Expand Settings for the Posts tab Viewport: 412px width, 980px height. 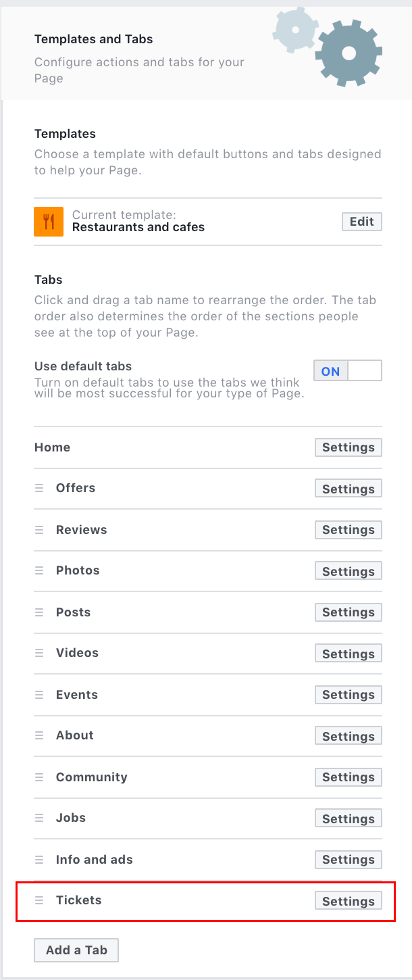pos(349,612)
